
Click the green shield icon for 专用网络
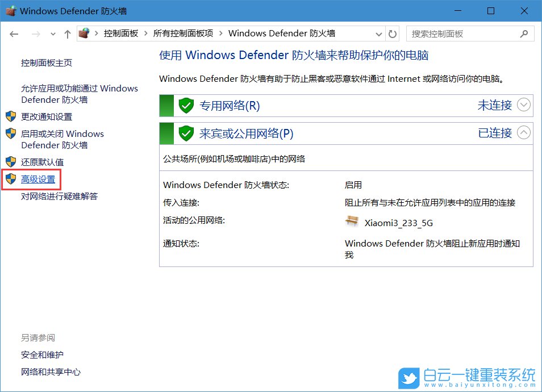point(186,105)
